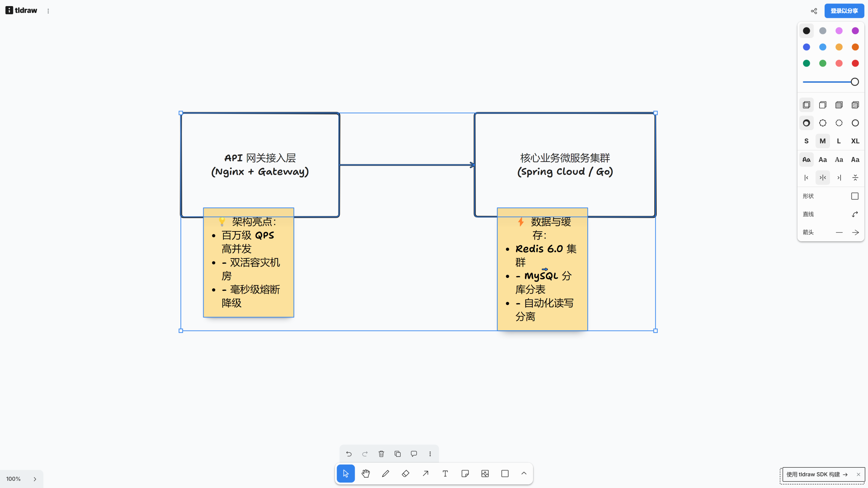Dismiss the tldraw SDK banner

[858, 474]
